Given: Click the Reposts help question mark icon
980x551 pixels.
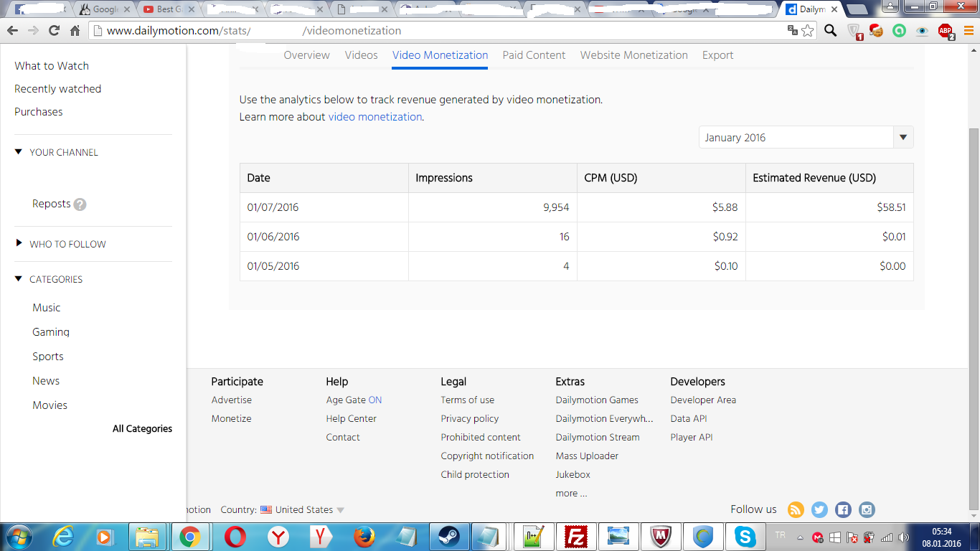Looking at the screenshot, I should (x=80, y=204).
